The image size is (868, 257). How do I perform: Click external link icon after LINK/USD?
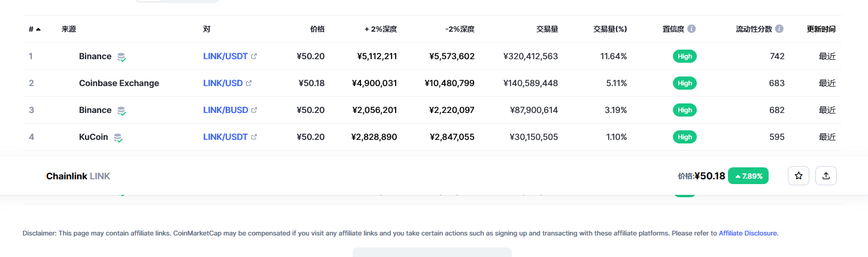[249, 83]
